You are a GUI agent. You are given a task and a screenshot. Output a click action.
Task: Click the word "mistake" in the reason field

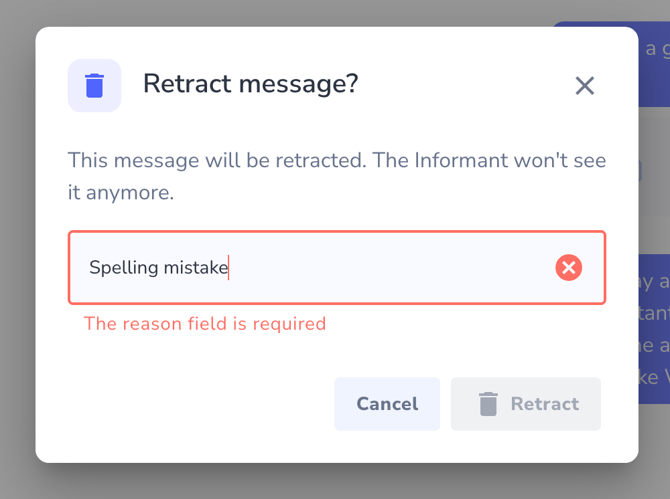click(x=196, y=267)
